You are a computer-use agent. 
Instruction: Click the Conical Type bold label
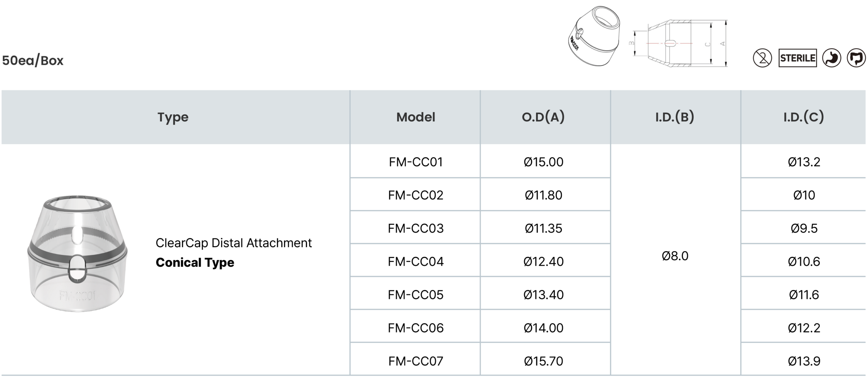[x=195, y=263]
